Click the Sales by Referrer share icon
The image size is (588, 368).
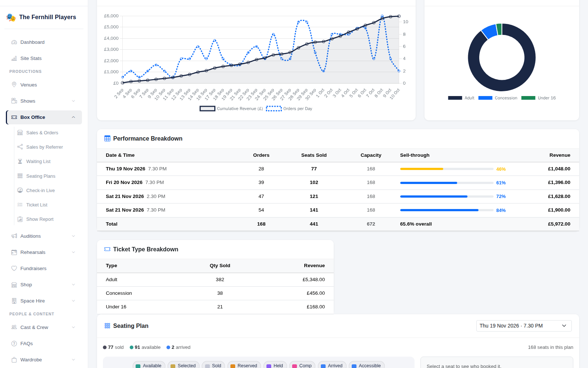click(20, 147)
